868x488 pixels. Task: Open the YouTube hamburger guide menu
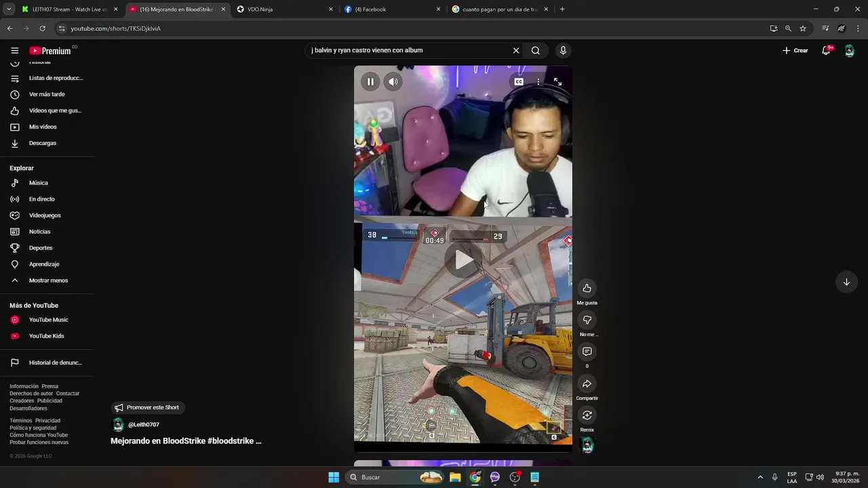14,51
